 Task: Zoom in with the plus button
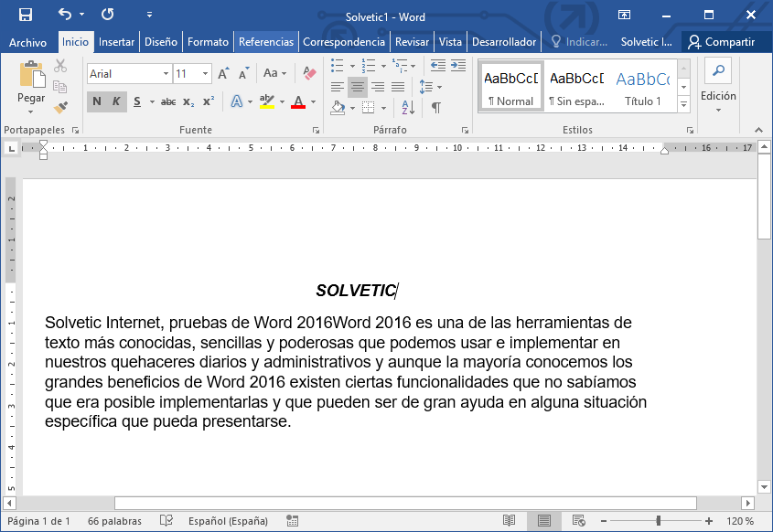pos(708,521)
